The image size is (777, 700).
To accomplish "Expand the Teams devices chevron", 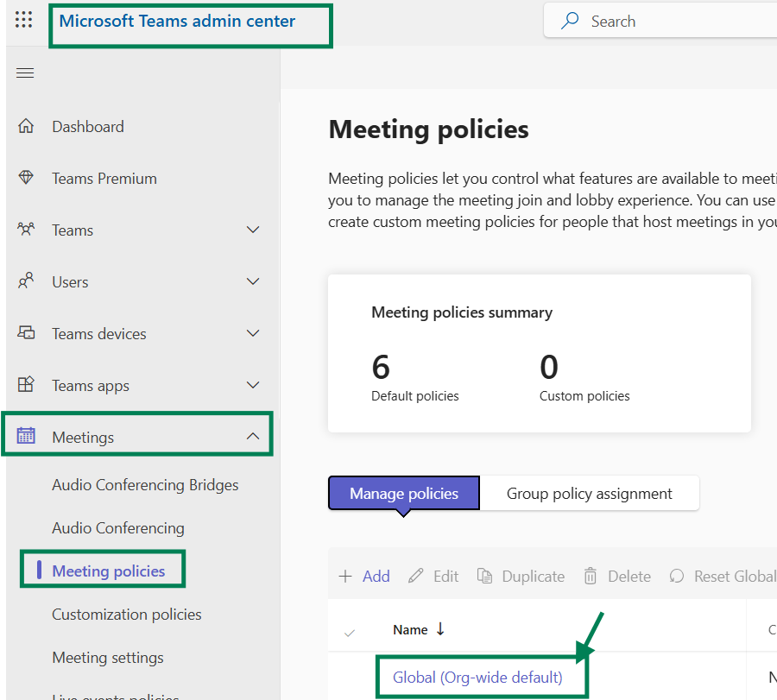I will coord(253,333).
